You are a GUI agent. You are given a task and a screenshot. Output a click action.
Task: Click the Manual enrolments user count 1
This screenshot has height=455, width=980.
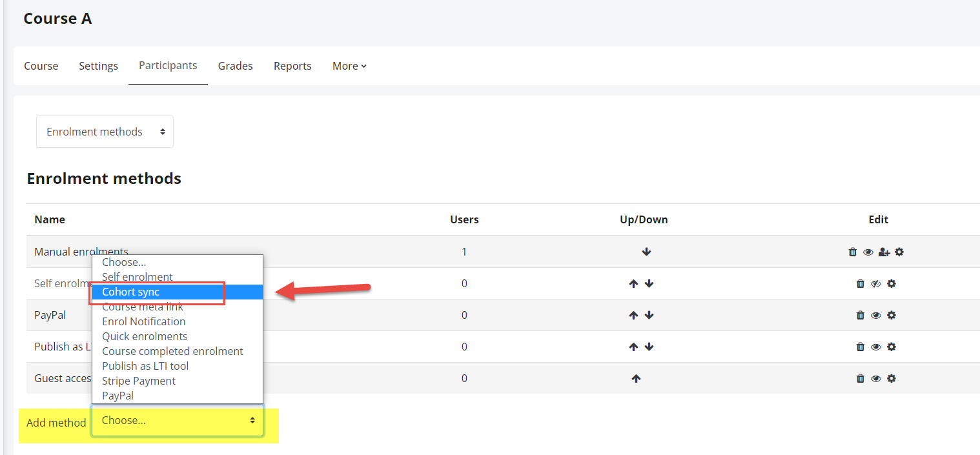[464, 252]
